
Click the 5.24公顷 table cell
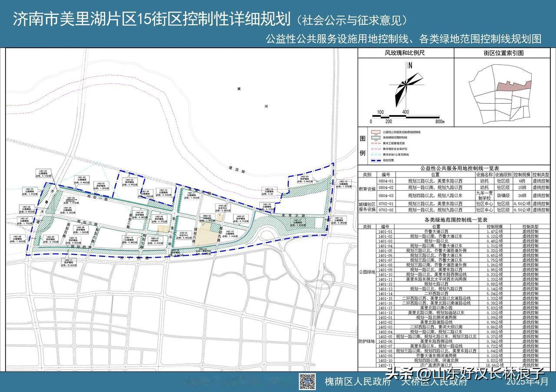click(x=494, y=293)
